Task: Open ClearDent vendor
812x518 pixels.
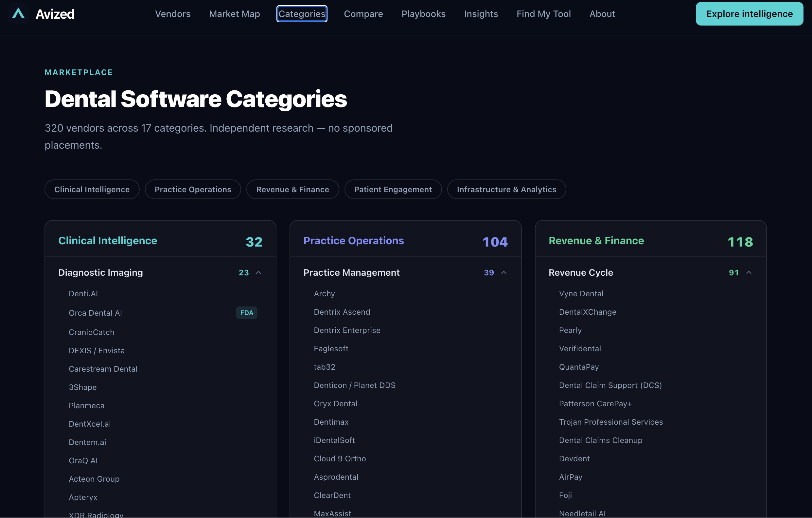Action: [332, 495]
